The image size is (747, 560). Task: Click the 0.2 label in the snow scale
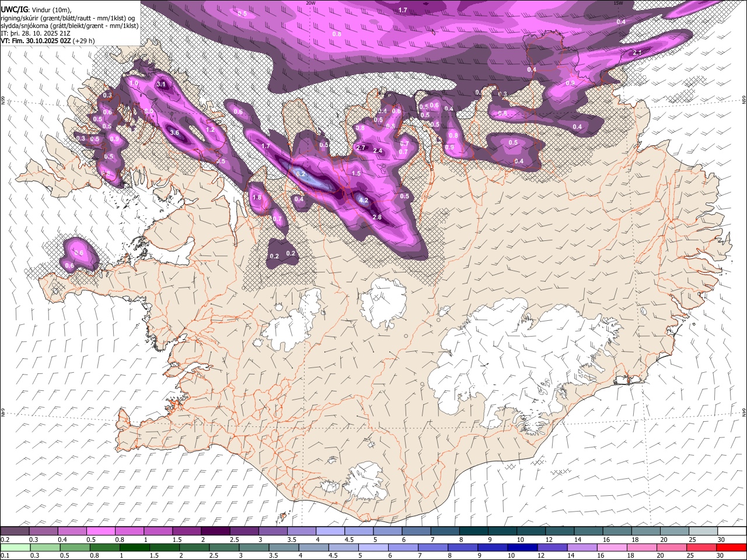point(4,540)
